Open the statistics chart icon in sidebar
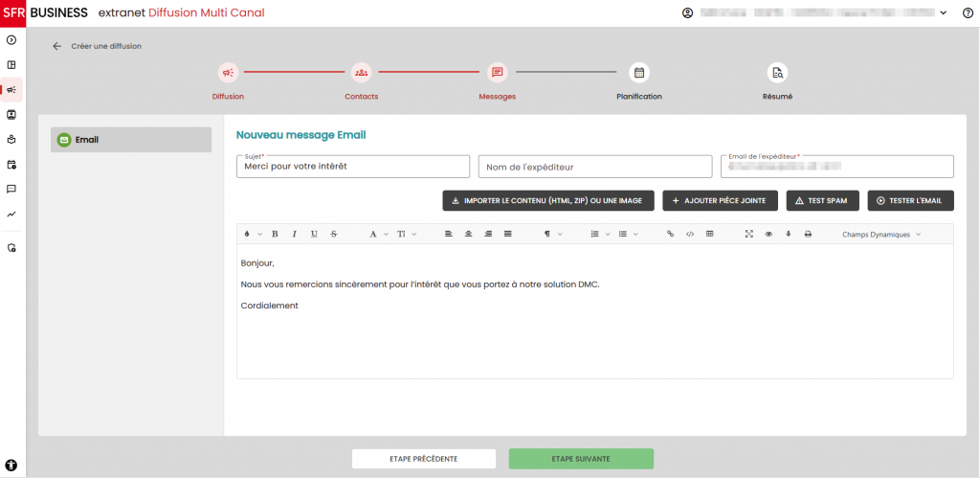980x478 pixels. coord(11,214)
